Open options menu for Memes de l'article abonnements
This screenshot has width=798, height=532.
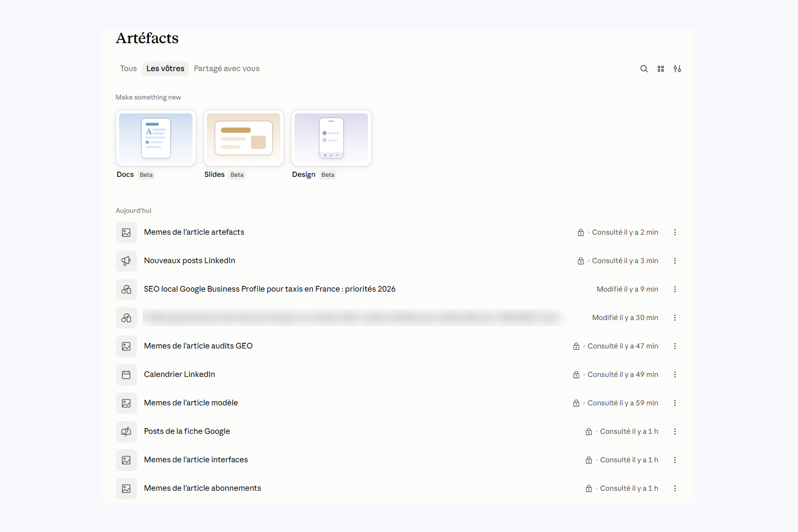coord(675,488)
